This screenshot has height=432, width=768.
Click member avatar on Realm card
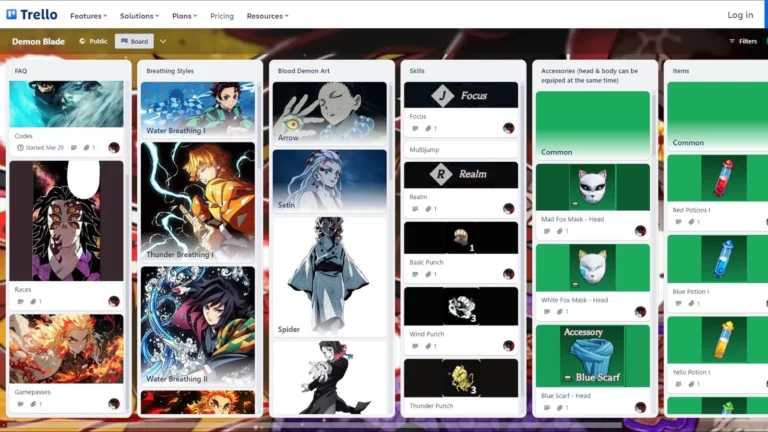pos(508,209)
